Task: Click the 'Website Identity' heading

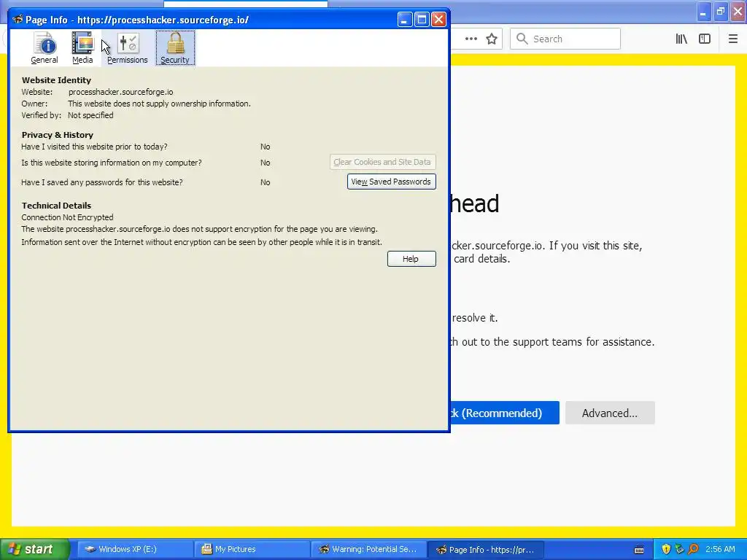Action: (x=56, y=80)
